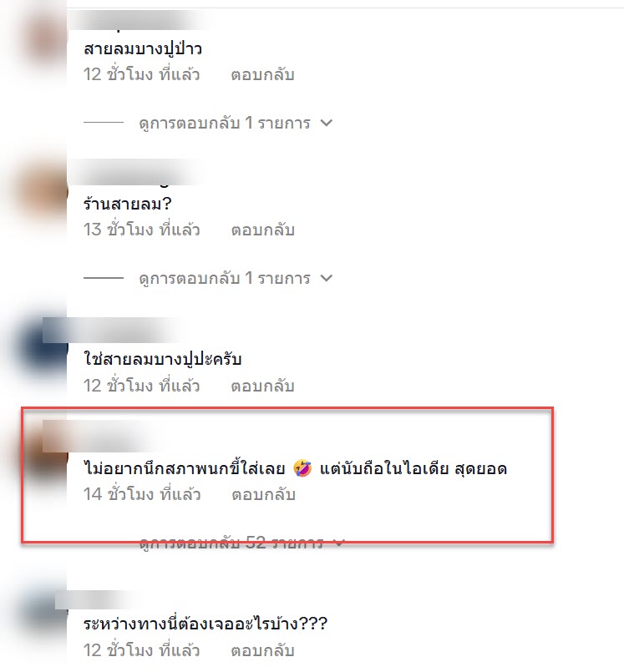This screenshot has width=624, height=672.
Task: Reply to the "สายลมบางปูป่าว" comment
Action: pyautogui.click(x=262, y=74)
